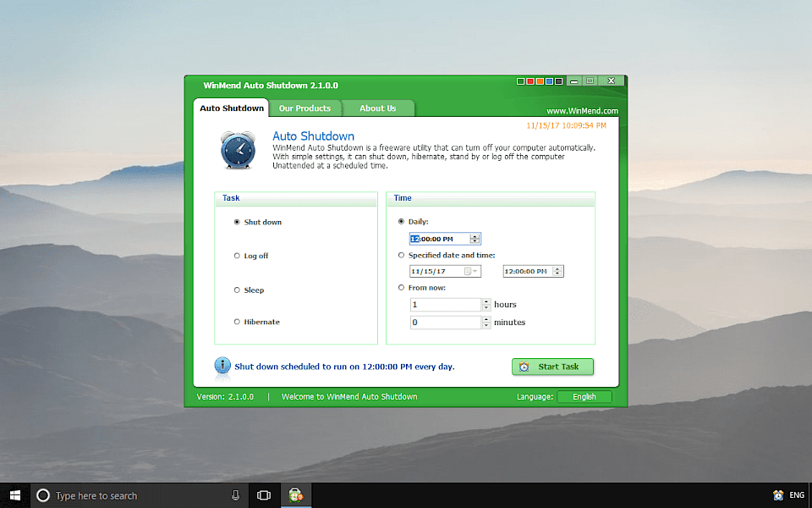Click the Time panel header
Viewport: 812px width, 508px height.
[491, 198]
